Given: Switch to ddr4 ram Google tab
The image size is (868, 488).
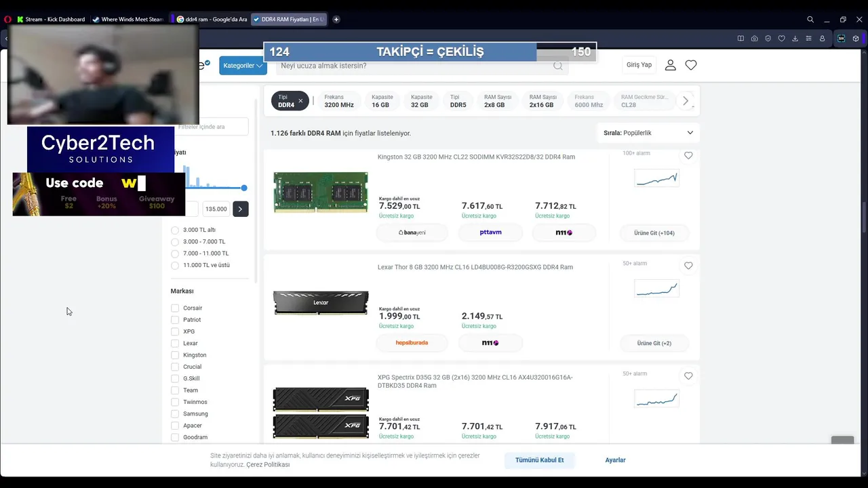Looking at the screenshot, I should (x=212, y=20).
